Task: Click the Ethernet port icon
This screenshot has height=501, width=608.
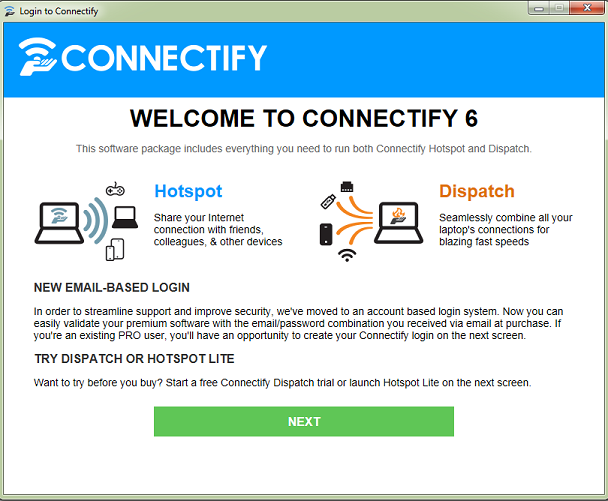Action: [347, 187]
